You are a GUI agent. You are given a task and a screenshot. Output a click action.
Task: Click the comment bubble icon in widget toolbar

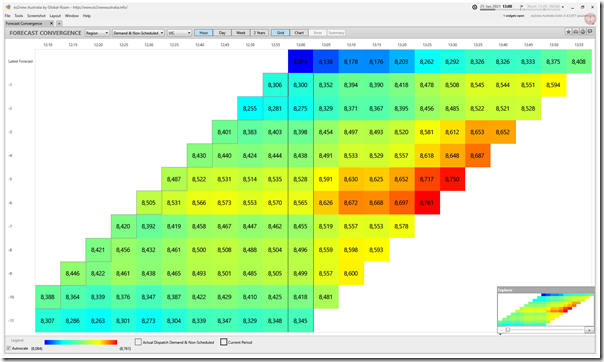pyautogui.click(x=590, y=32)
